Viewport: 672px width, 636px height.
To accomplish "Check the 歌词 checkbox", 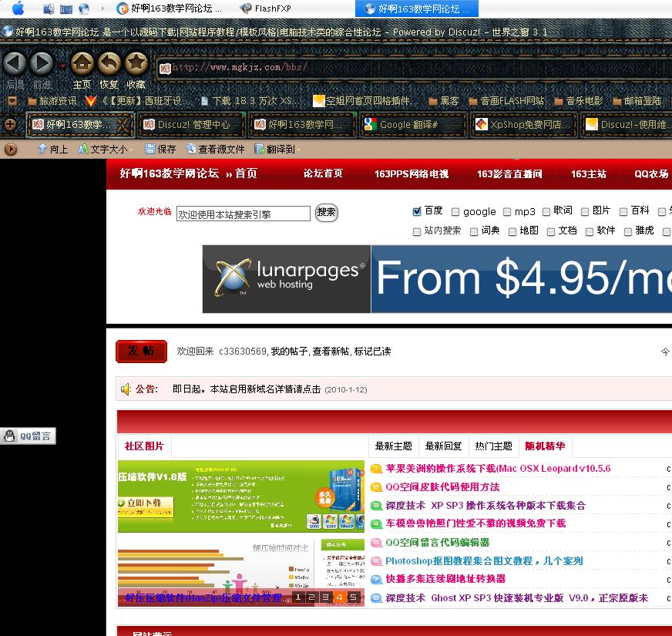I will point(546,212).
